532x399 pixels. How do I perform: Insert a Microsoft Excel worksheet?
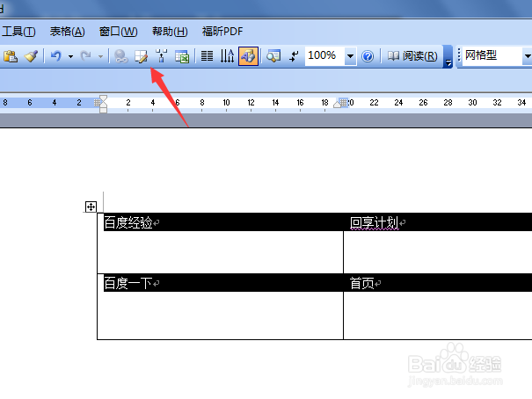click(182, 56)
